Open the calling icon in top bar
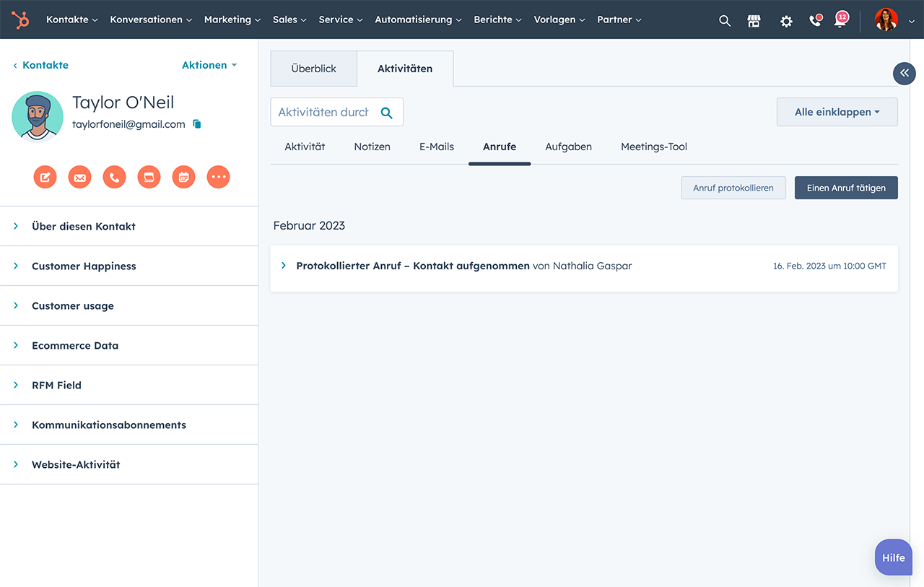 coord(815,21)
